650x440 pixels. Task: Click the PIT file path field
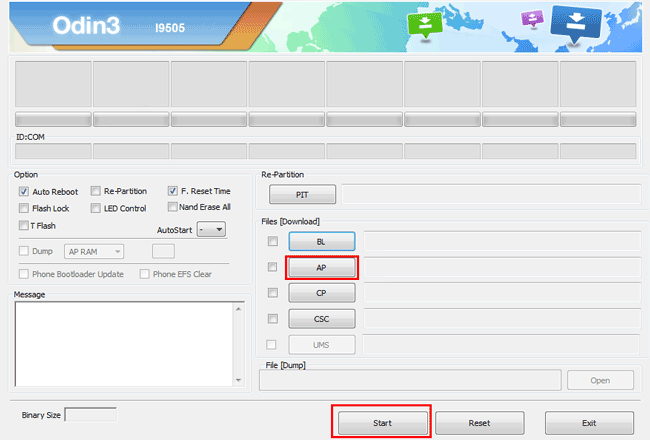(491, 194)
